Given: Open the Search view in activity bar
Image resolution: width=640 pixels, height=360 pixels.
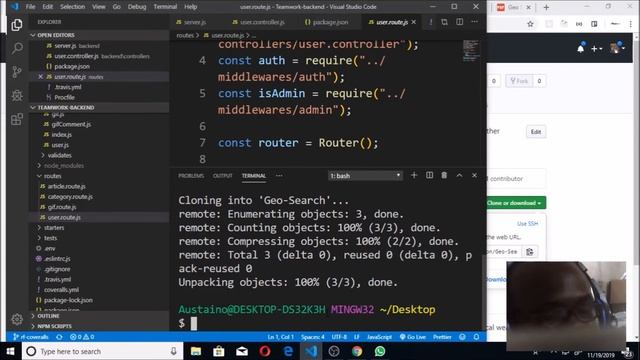Looking at the screenshot, I should [x=17, y=48].
